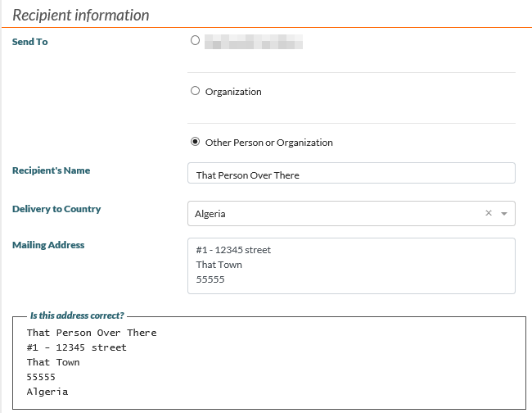
Task: Choose Other Person or Organization radio button
Action: click(x=195, y=142)
